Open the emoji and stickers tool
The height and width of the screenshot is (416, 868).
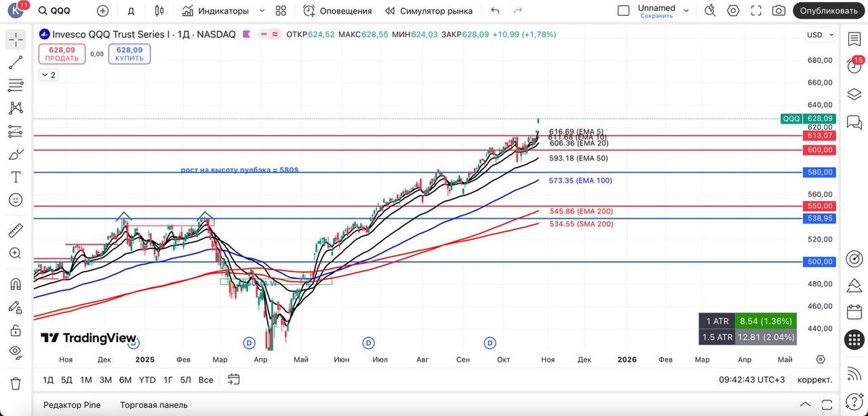click(x=15, y=200)
